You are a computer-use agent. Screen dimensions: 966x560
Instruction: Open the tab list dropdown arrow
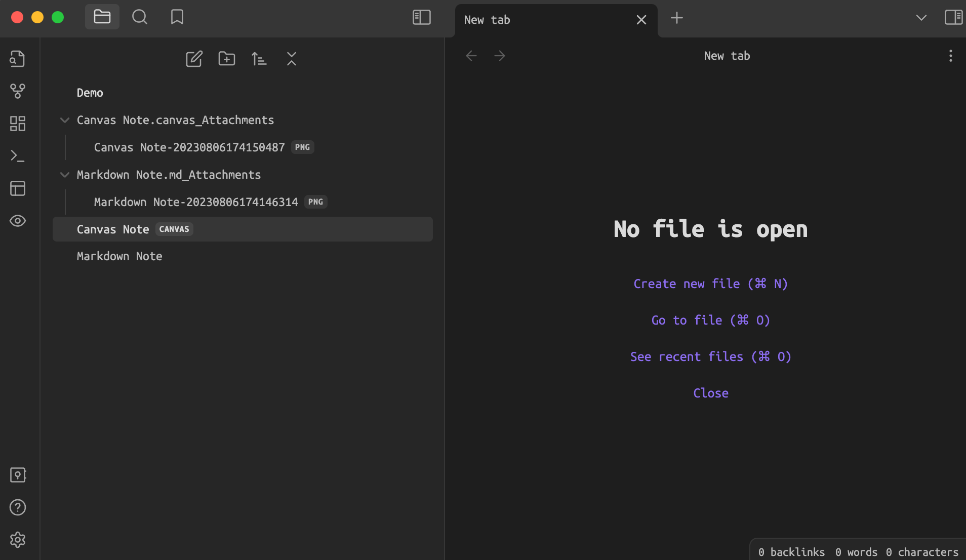click(x=921, y=17)
